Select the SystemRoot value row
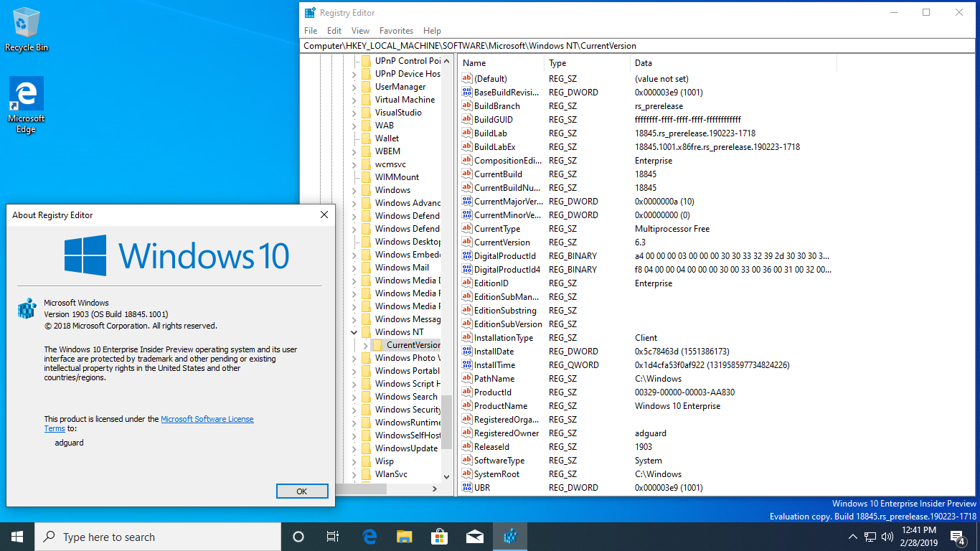Image resolution: width=980 pixels, height=551 pixels. [x=646, y=474]
